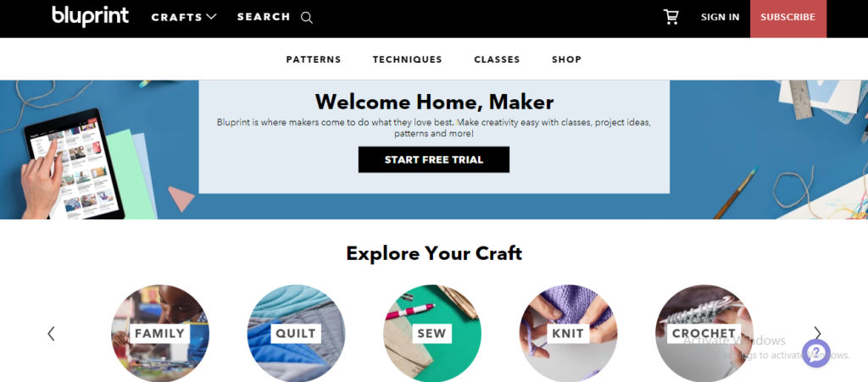Open the Techniques menu item
Screen dimensions: 868x382
point(408,59)
